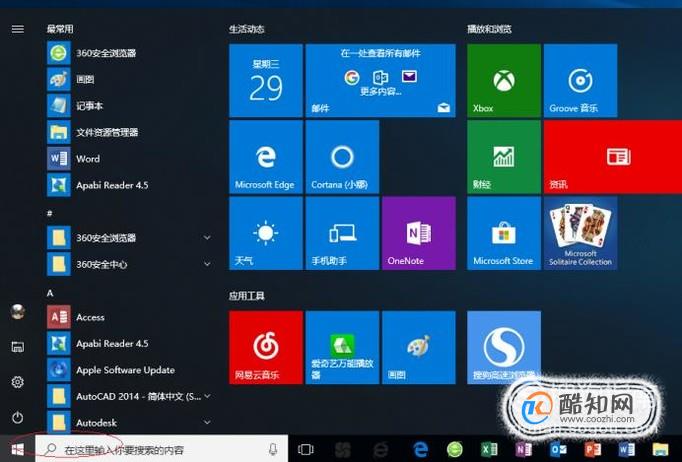Open 360安全浏览器 in most used list
682x462 pixels.
coord(130,53)
